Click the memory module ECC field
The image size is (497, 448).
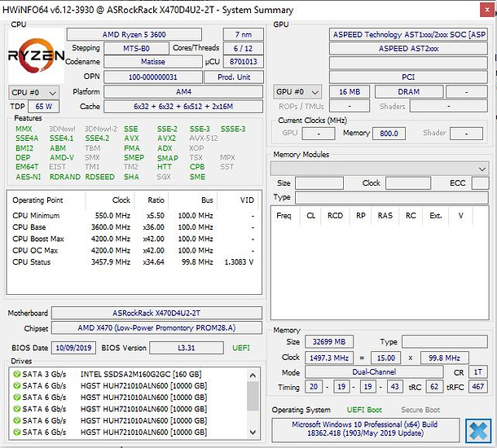(480, 183)
